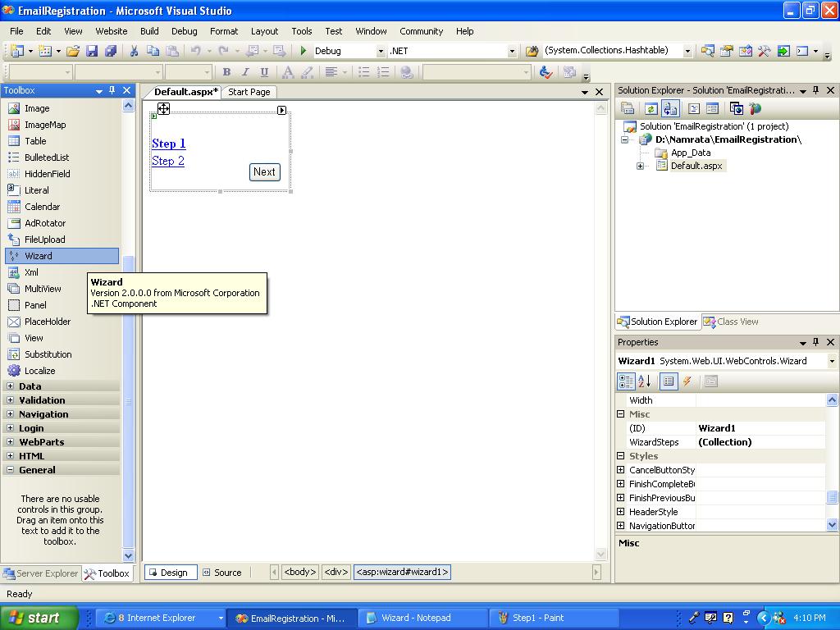
Task: Click the Events lightning bolt icon
Action: click(x=687, y=381)
